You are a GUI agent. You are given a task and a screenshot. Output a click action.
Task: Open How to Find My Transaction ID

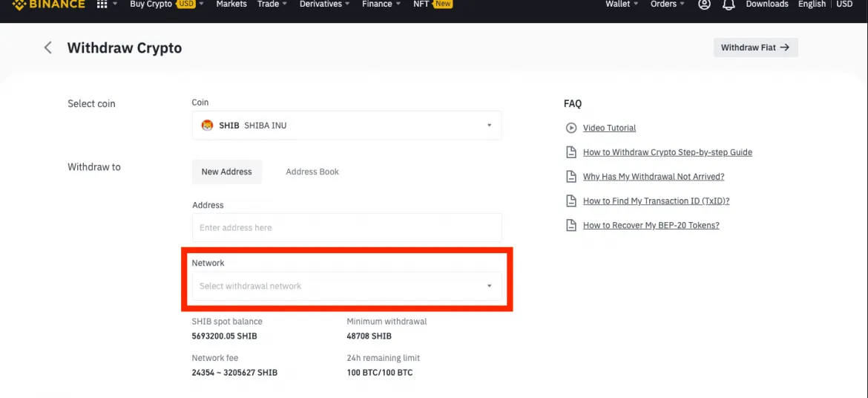pyautogui.click(x=656, y=201)
